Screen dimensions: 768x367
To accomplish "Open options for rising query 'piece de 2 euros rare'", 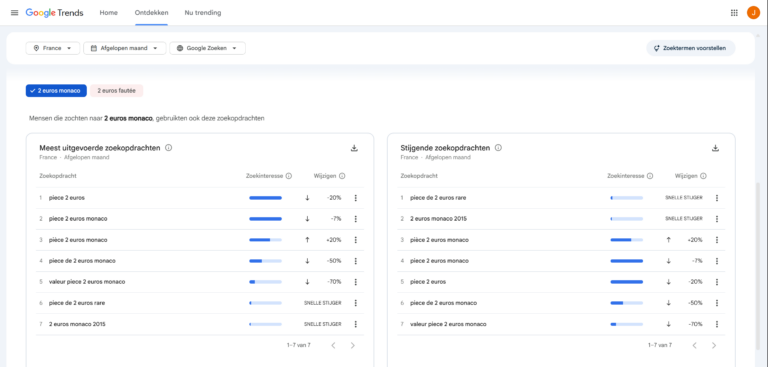I will (x=717, y=198).
